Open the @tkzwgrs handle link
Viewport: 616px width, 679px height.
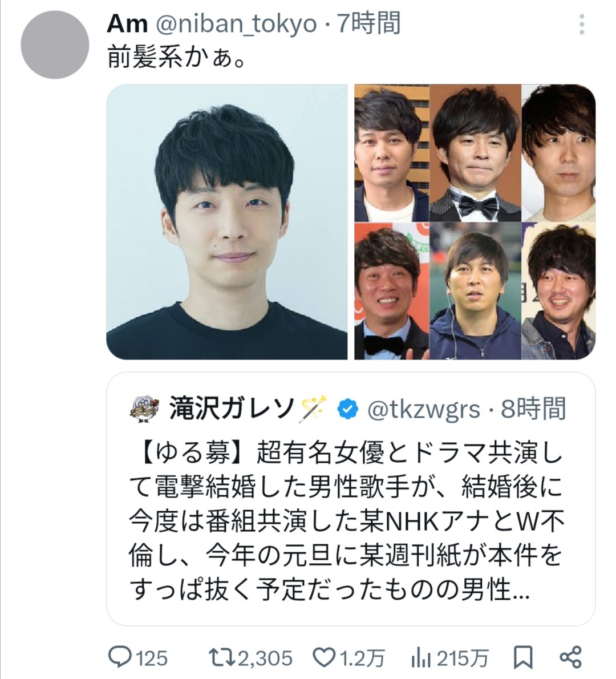[423, 409]
